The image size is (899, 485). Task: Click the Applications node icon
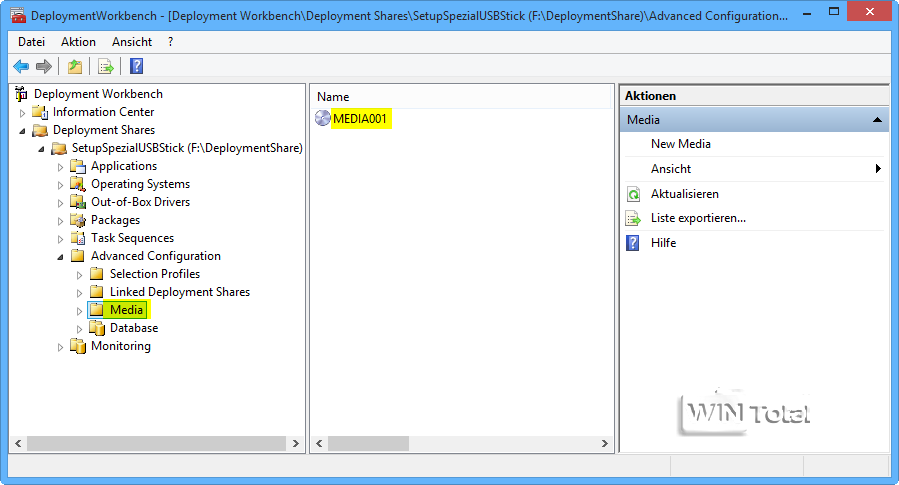pos(77,166)
